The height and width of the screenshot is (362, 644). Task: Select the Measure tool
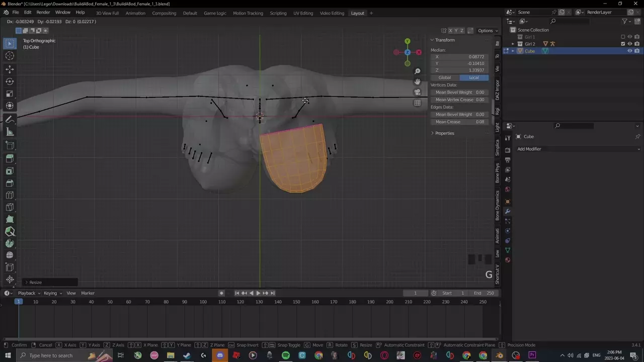[10, 132]
